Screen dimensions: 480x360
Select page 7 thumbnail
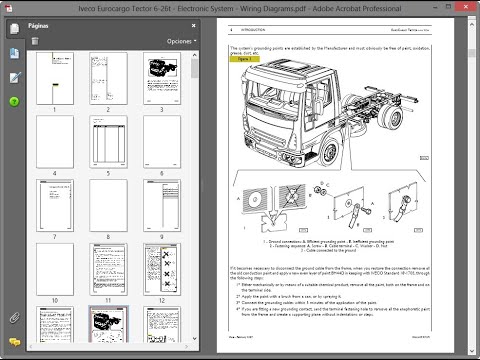pyautogui.click(x=55, y=205)
